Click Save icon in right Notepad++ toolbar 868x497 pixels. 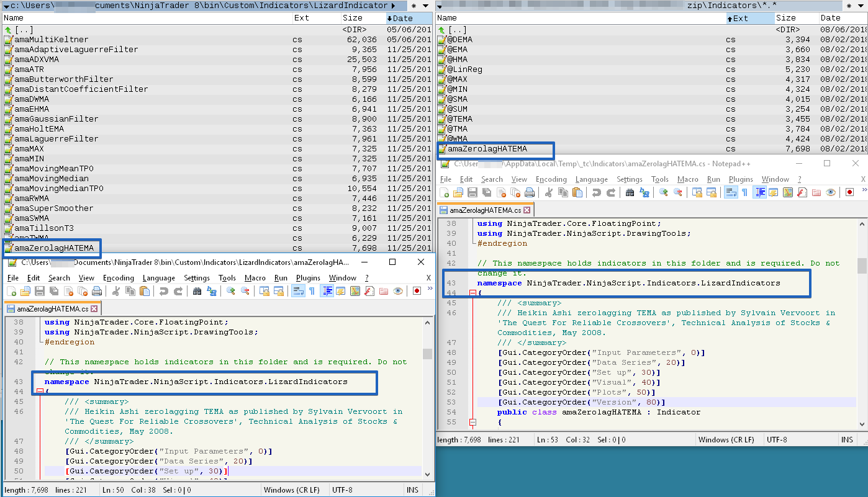point(472,192)
